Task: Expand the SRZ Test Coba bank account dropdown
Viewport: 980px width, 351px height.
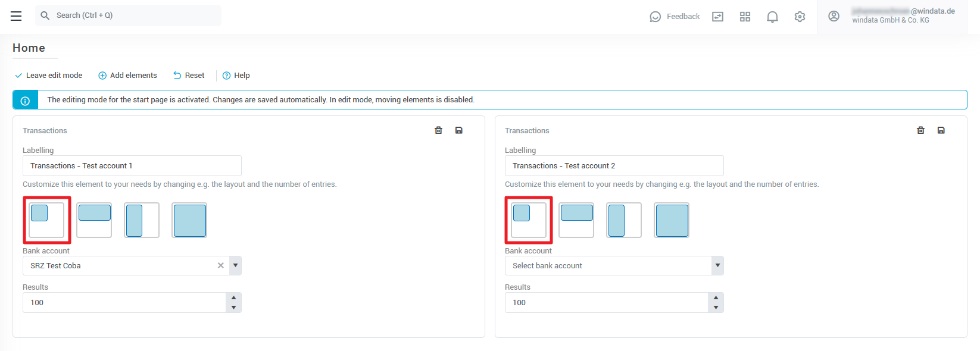Action: pos(236,265)
